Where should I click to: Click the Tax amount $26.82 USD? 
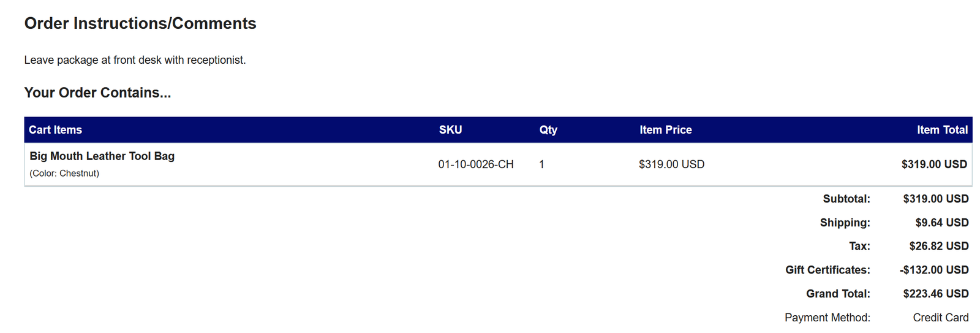[x=938, y=246]
